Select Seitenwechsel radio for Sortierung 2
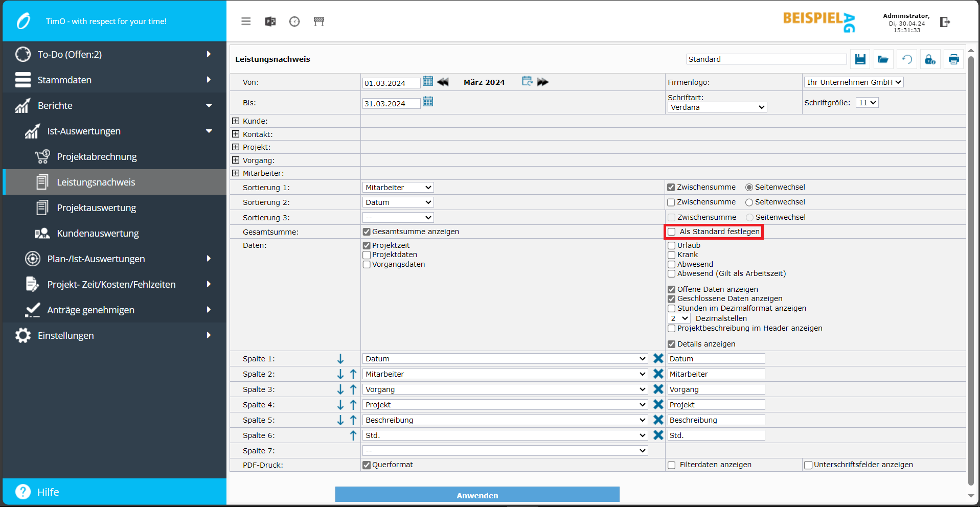The height and width of the screenshot is (507, 980). pos(749,202)
